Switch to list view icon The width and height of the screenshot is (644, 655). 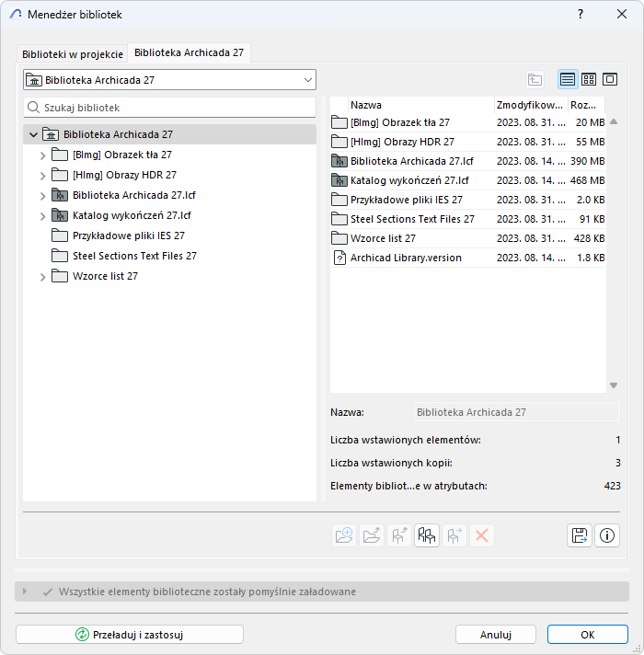[567, 79]
